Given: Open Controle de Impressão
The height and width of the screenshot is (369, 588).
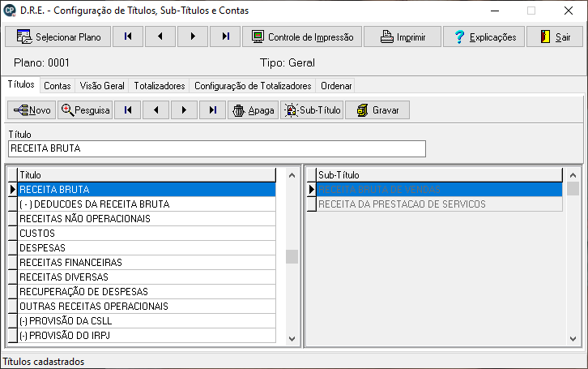Looking at the screenshot, I should tap(302, 36).
